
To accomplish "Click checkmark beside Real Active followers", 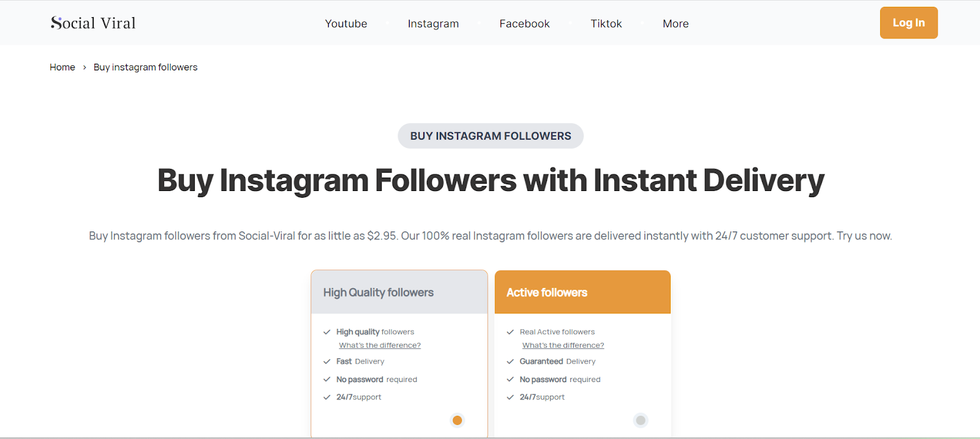I will (x=510, y=332).
